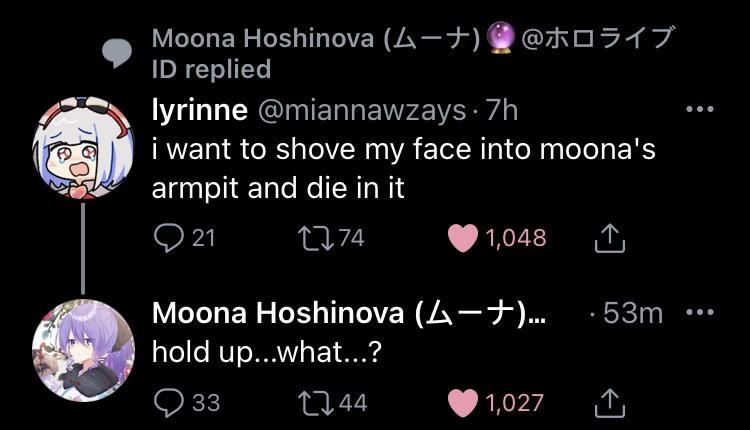Open the 7h timestamp on lyrinne's tweet

tap(501, 107)
